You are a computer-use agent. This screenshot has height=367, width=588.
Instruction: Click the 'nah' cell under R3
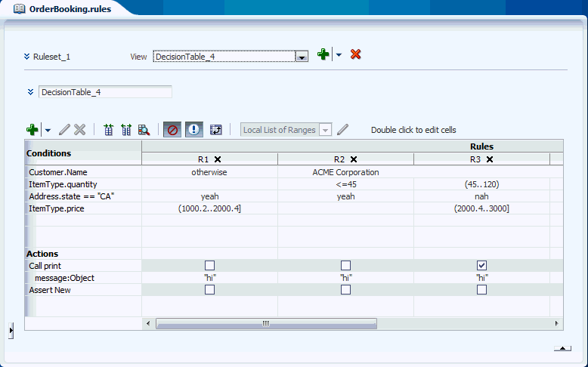[482, 196]
